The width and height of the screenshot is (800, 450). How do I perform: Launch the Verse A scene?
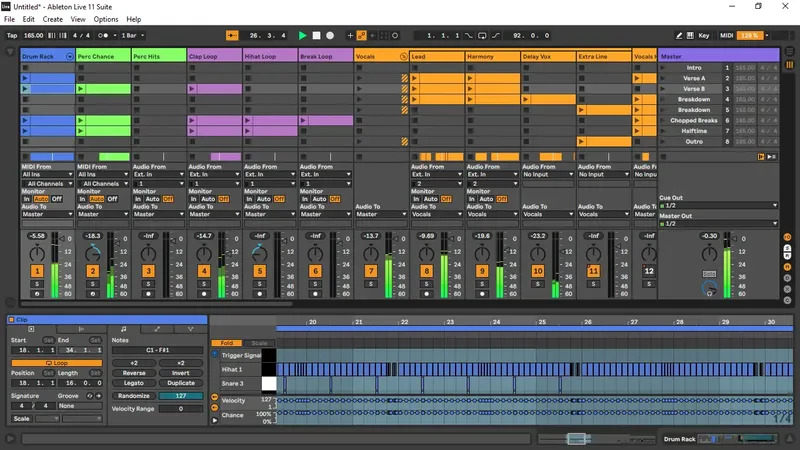point(663,78)
